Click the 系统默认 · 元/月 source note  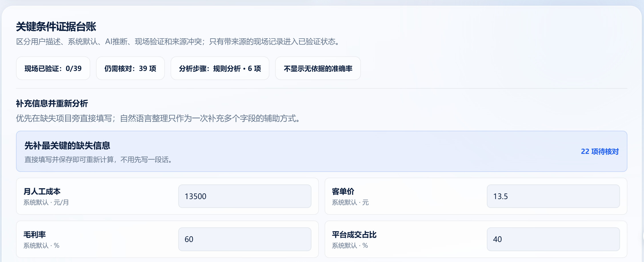pos(46,203)
